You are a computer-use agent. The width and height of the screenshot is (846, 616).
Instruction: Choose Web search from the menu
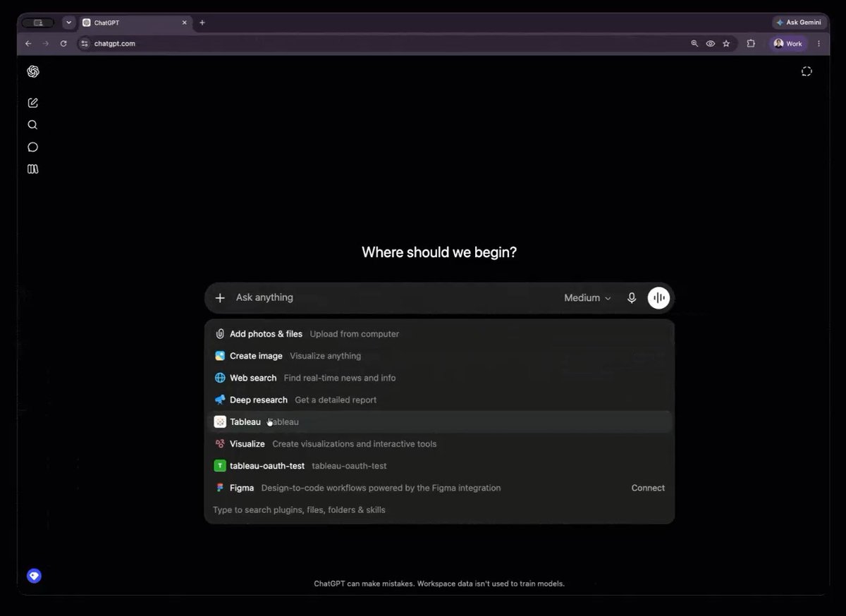coord(439,378)
